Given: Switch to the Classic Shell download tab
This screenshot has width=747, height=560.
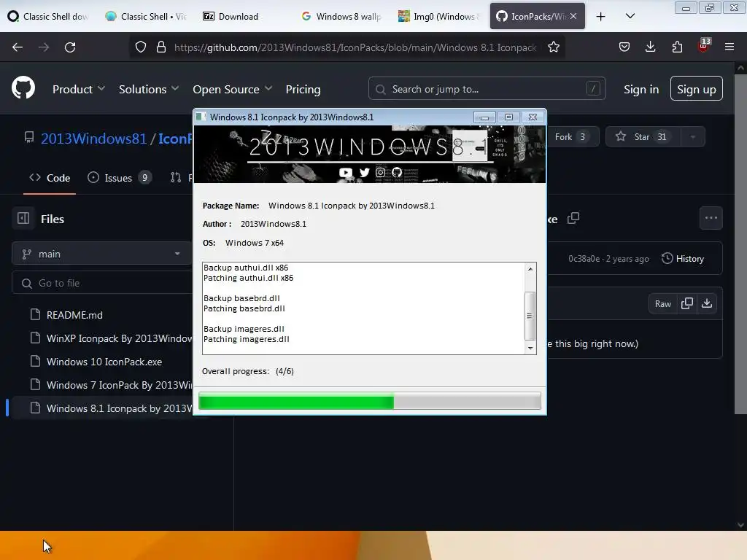Looking at the screenshot, I should pyautogui.click(x=49, y=16).
